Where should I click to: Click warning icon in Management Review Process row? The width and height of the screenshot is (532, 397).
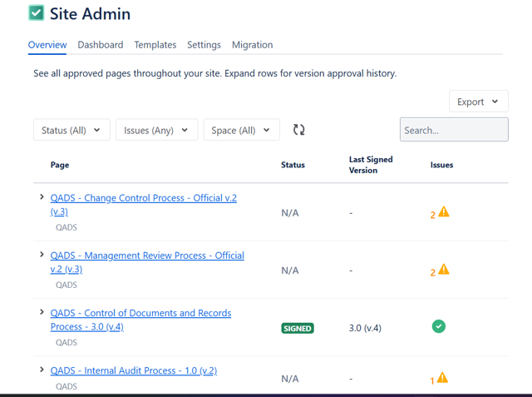[444, 270]
